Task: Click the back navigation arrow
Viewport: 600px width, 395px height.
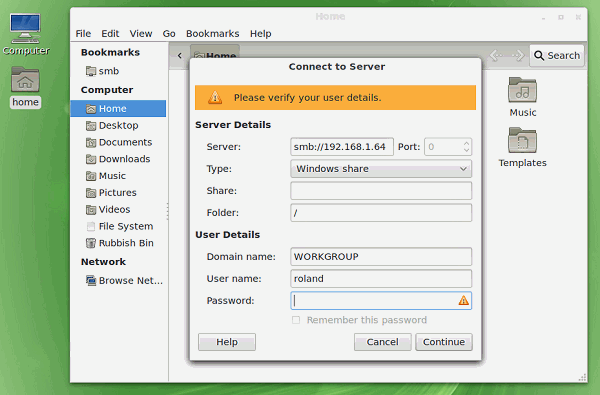Action: (497, 56)
